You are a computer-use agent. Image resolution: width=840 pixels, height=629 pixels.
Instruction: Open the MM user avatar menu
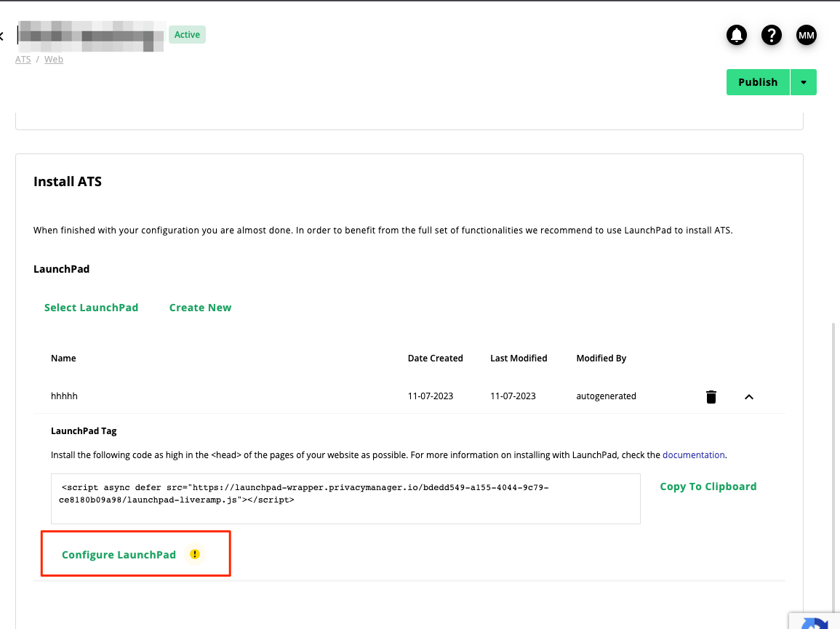[807, 36]
